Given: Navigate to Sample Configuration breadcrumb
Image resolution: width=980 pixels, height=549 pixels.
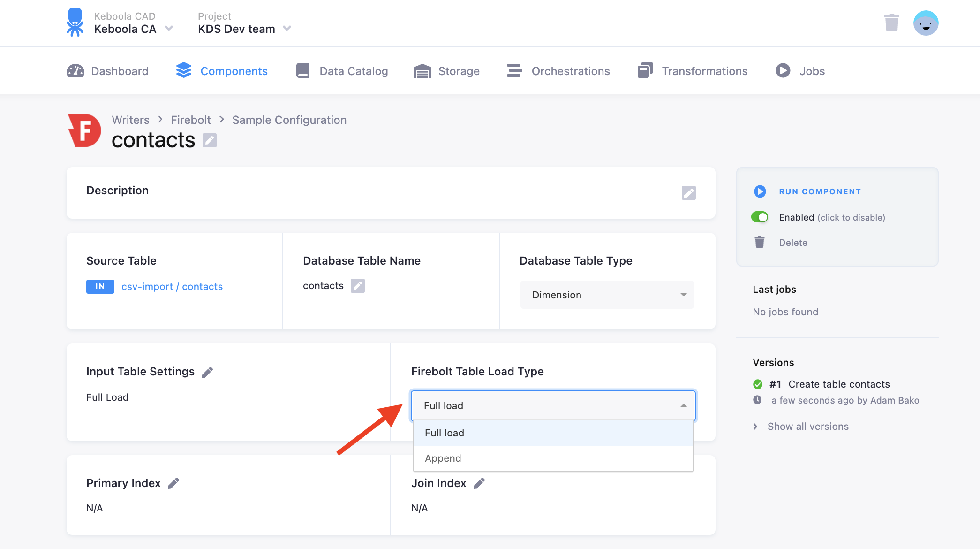Looking at the screenshot, I should (289, 120).
